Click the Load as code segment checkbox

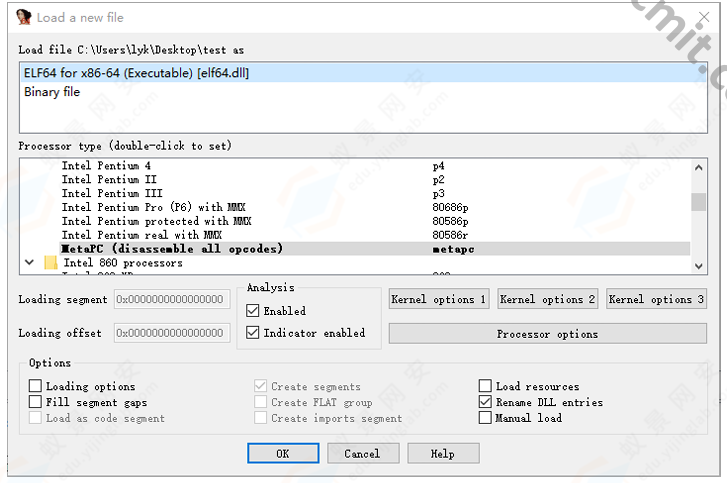click(35, 418)
